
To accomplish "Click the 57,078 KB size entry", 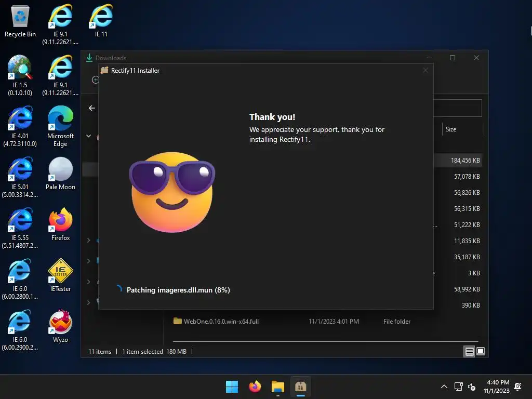I will [467, 177].
